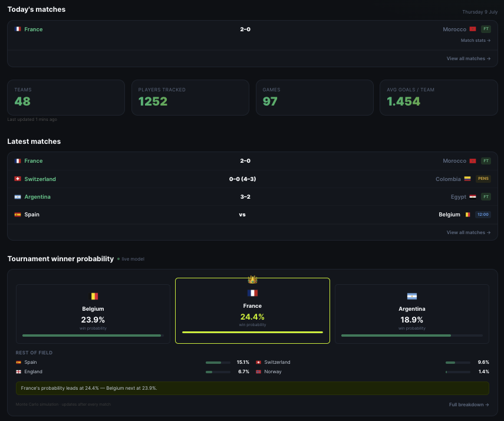504x421 pixels.
Task: Click Belgium name in Spain match row
Action: pos(449,215)
